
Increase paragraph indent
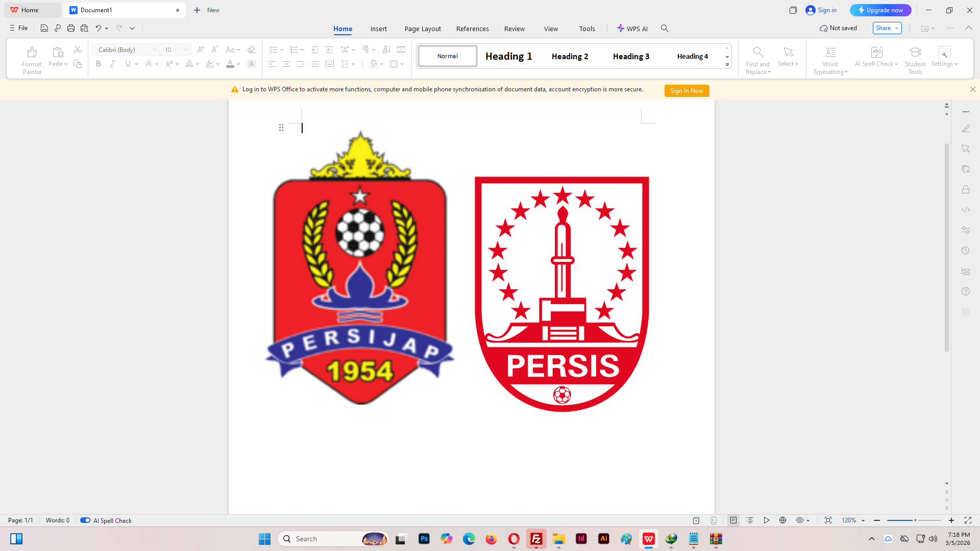point(329,49)
